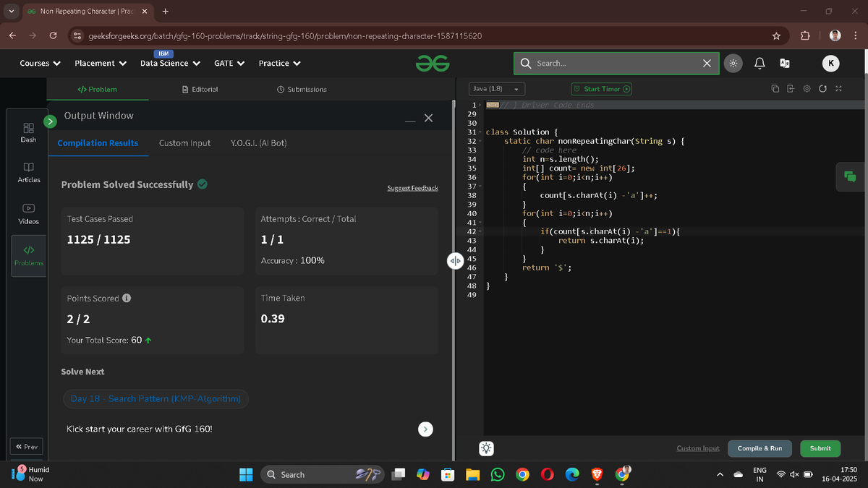Toggle the light/dark theme button

(733, 64)
